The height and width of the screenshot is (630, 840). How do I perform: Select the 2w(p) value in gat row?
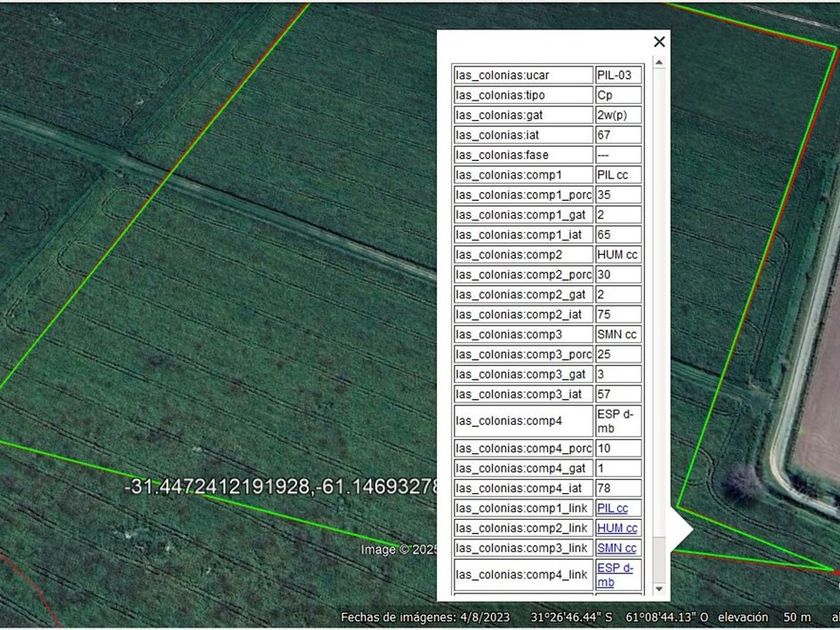618,115
